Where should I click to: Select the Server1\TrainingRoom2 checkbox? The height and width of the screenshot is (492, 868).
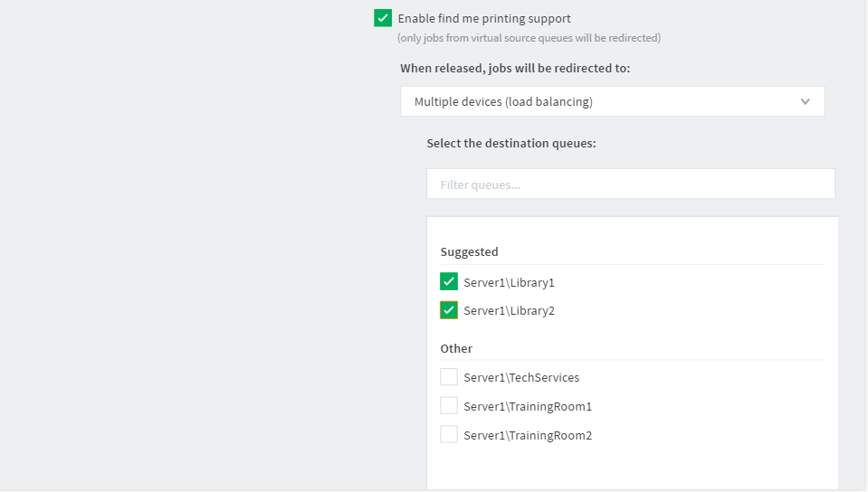[x=449, y=435]
